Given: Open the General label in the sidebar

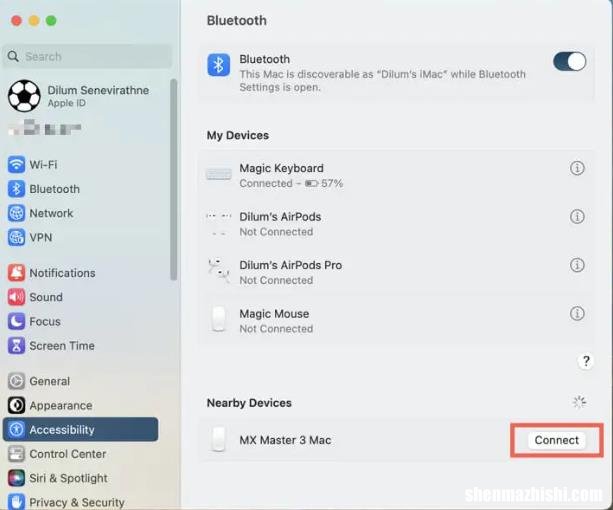Looking at the screenshot, I should click(x=50, y=381).
